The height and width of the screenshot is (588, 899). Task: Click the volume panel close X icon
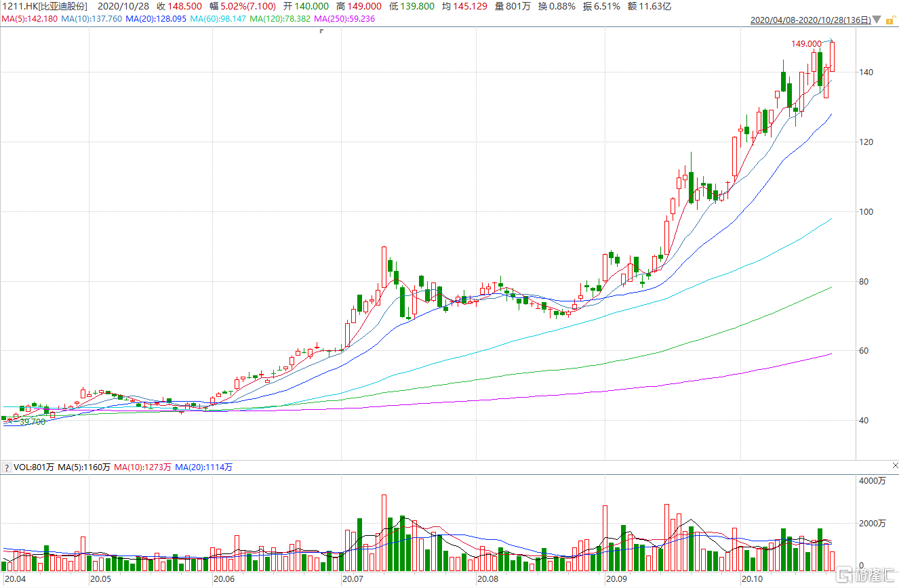[x=894, y=466]
